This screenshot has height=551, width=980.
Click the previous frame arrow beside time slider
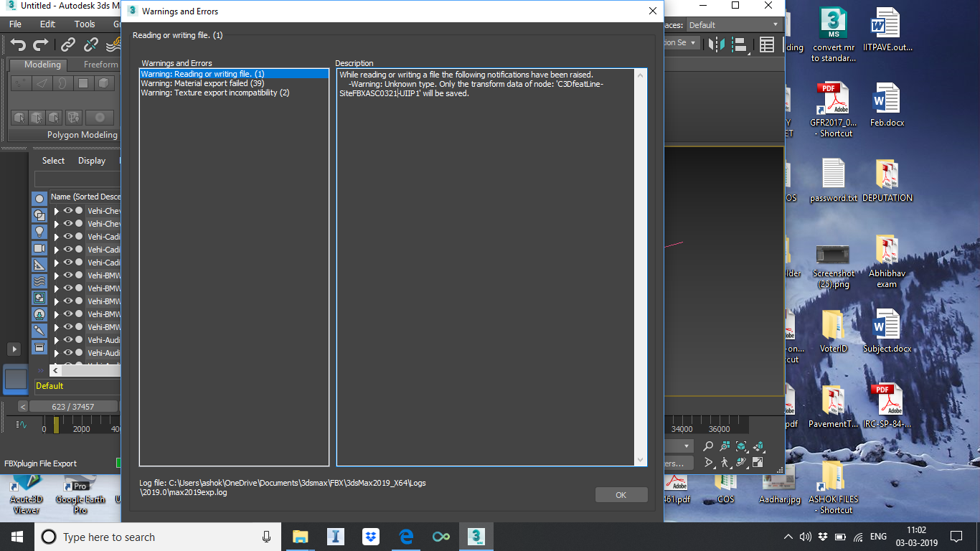click(22, 407)
